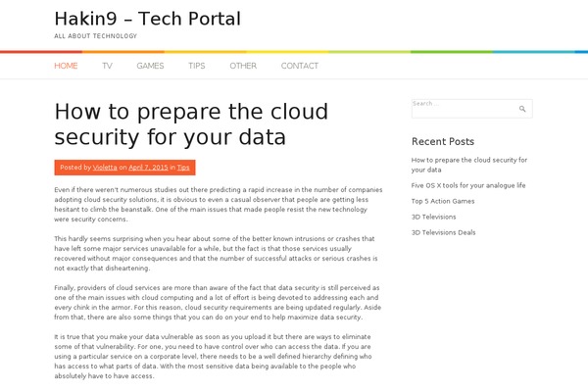Focus the Search input field
The width and height of the screenshot is (588, 392).
[471, 109]
